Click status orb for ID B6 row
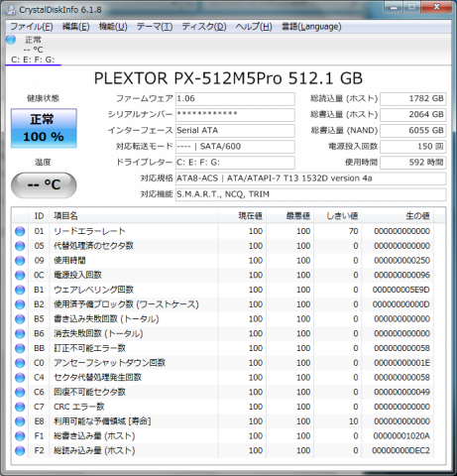 coord(20,333)
